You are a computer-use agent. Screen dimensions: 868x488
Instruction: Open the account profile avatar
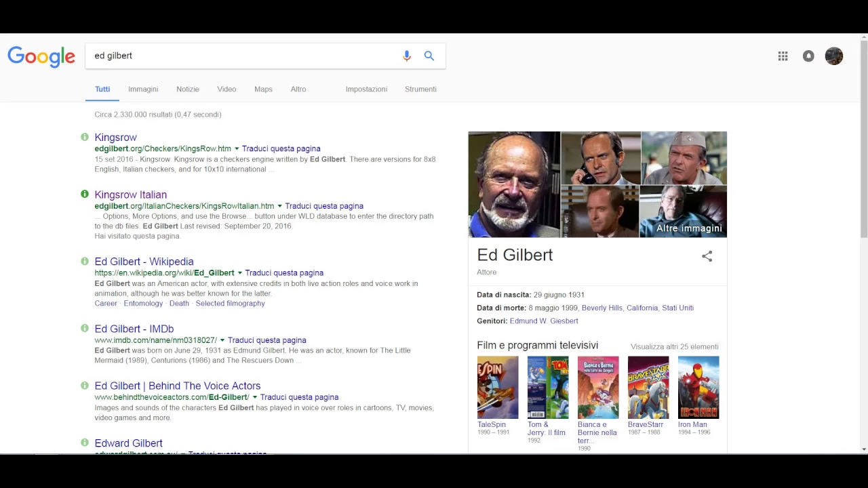[x=834, y=56]
